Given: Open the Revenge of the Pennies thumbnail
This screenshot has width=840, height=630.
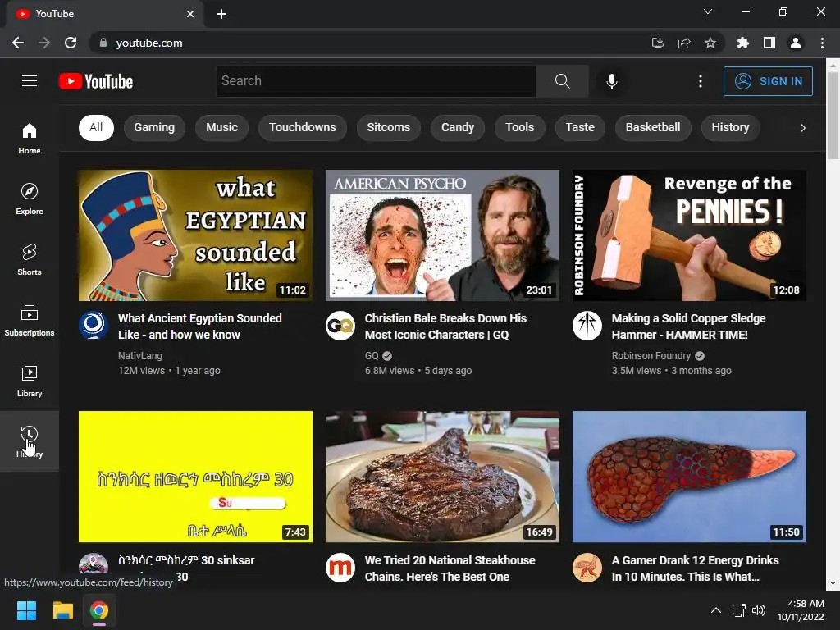Looking at the screenshot, I should (689, 235).
